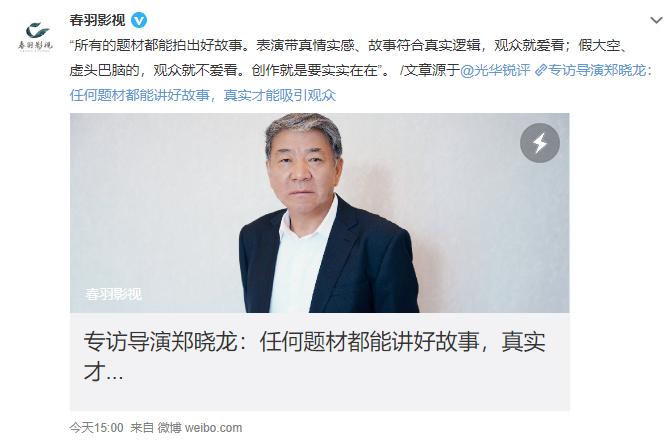Image resolution: width=670 pixels, height=445 pixels.
Task: Click the chain link icon before 专访导演郑晓龙
Action: (541, 70)
